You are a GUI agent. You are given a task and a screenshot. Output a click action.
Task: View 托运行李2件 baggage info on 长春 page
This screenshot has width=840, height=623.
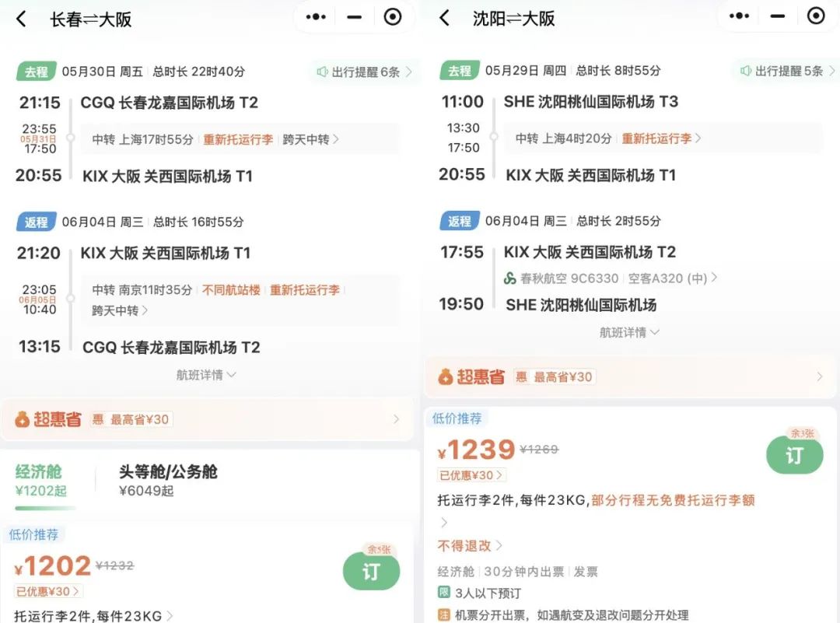click(93, 616)
